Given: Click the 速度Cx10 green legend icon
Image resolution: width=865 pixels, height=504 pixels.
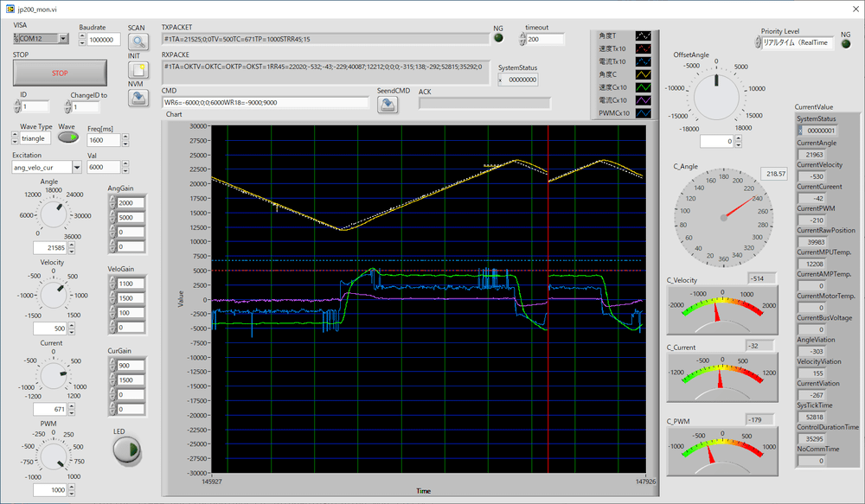Looking at the screenshot, I should (x=643, y=87).
